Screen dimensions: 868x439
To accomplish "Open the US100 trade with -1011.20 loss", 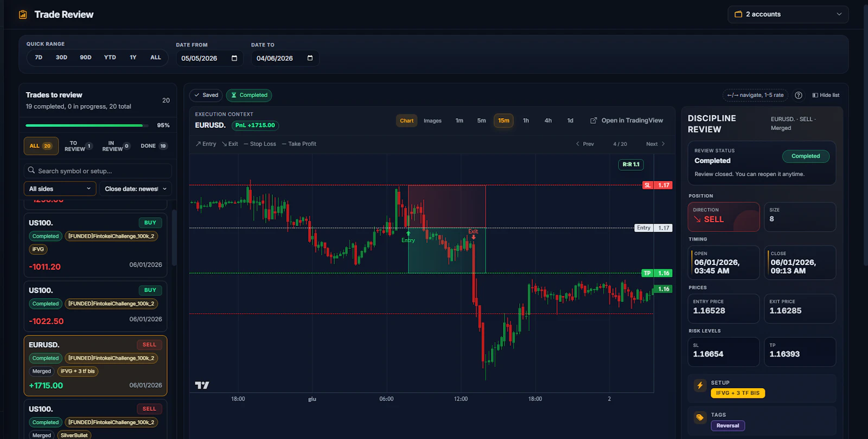I will (95, 245).
